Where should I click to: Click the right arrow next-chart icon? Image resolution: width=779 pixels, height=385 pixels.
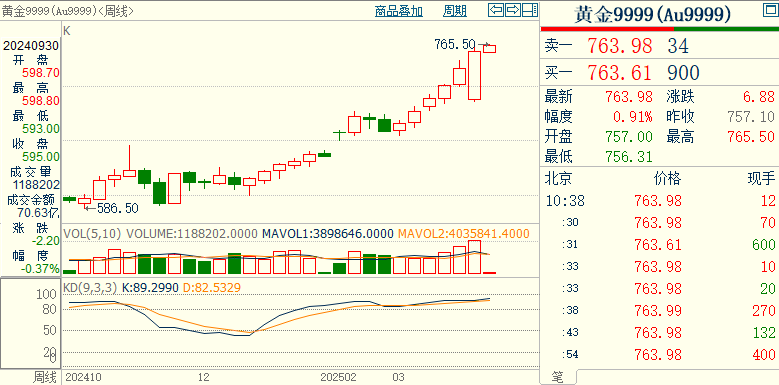(513, 9)
